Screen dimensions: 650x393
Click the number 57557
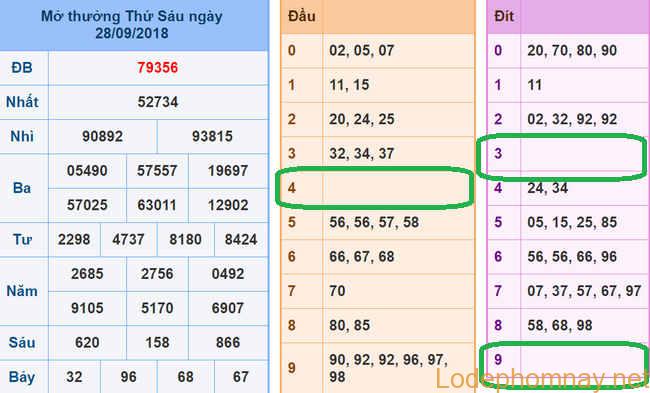157,171
